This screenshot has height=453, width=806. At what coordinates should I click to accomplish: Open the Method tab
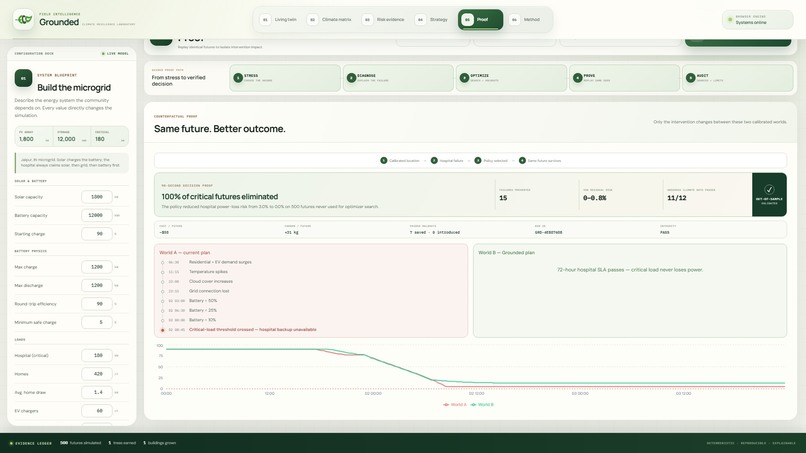tap(525, 20)
